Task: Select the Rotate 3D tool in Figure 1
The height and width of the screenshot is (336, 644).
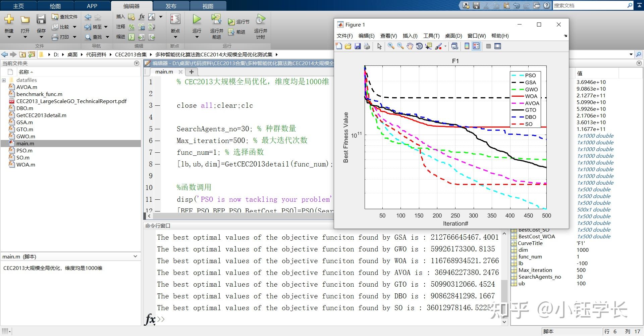Action: tap(419, 46)
